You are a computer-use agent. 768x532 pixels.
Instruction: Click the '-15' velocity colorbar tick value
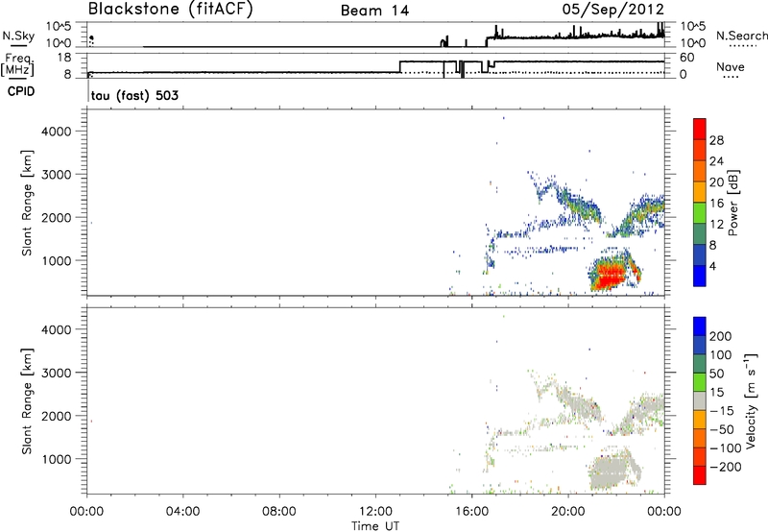click(x=722, y=411)
